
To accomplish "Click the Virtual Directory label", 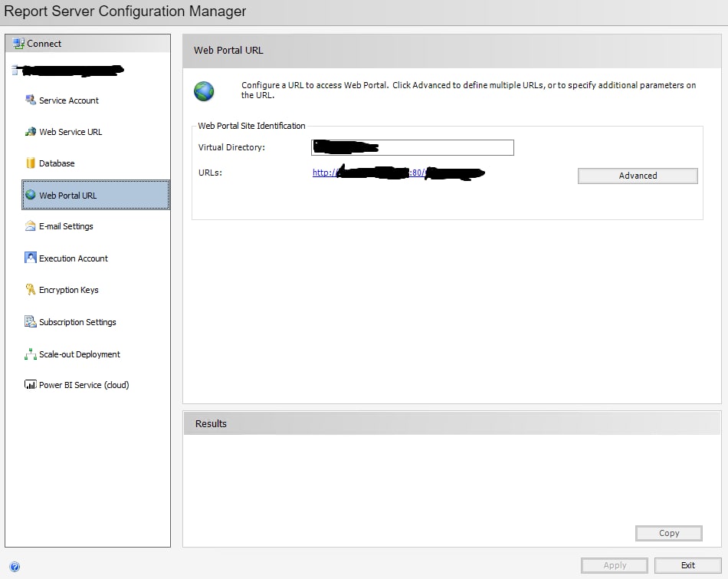I will tap(231, 147).
